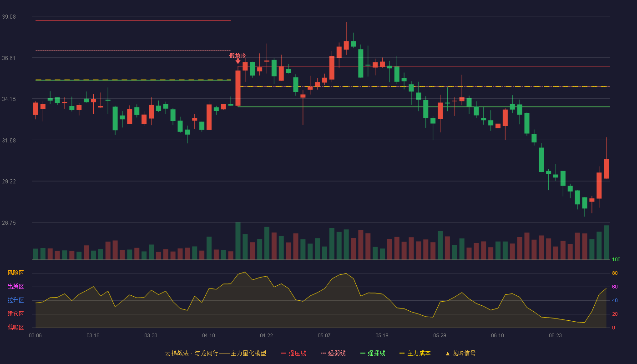
Task: Click the 假龙吟 signal marker arrow
Action: click(x=238, y=61)
